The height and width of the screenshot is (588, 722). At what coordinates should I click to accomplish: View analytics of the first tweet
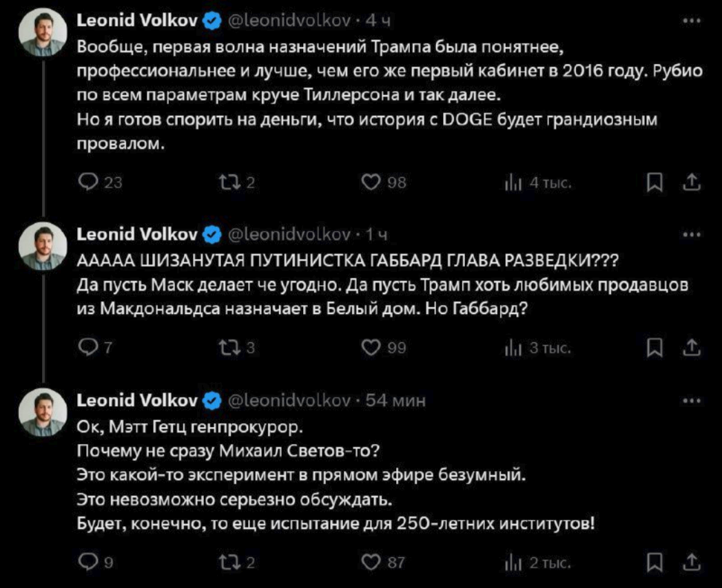pos(512,182)
